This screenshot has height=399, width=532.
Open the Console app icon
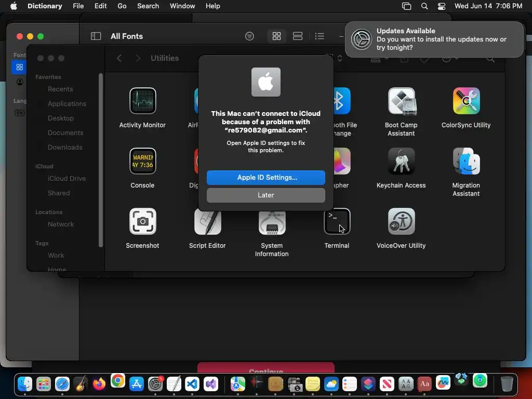[x=142, y=161]
